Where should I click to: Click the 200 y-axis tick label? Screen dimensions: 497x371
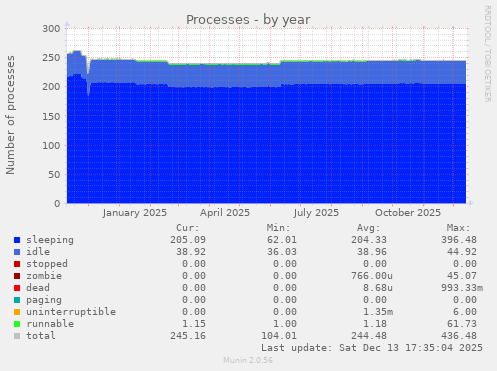[x=51, y=87]
